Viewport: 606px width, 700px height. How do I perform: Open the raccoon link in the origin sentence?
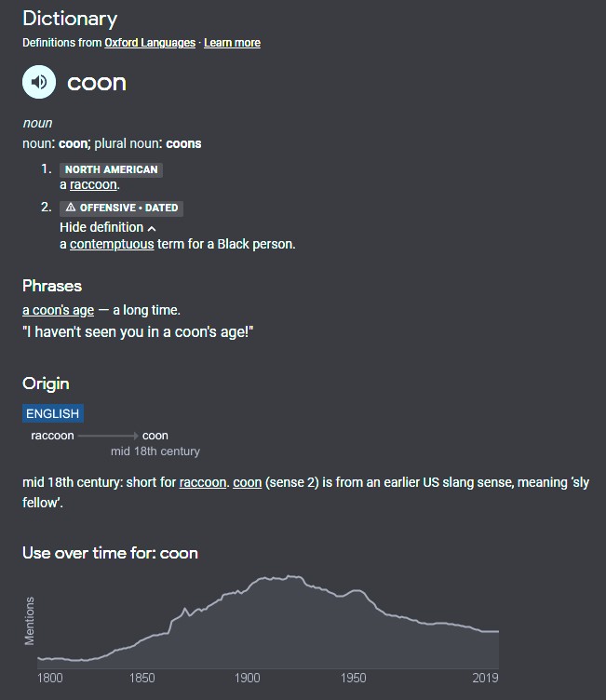coord(202,482)
